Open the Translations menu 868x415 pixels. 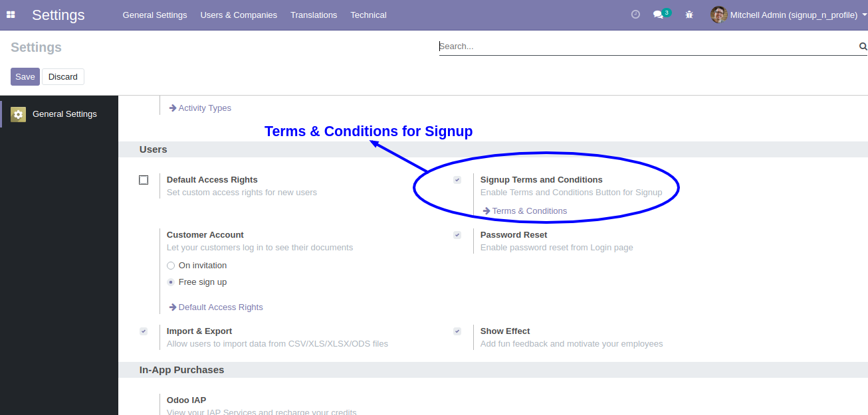click(314, 15)
